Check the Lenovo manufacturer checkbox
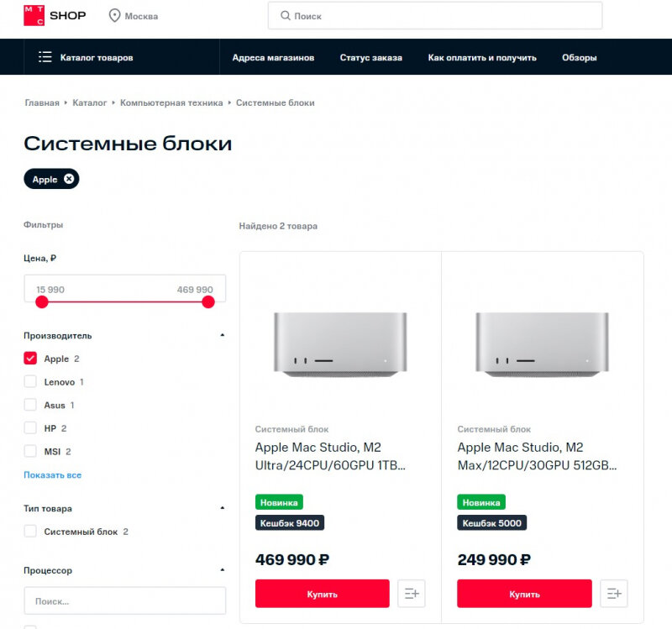Screen dimensions: 672x629 coord(30,381)
